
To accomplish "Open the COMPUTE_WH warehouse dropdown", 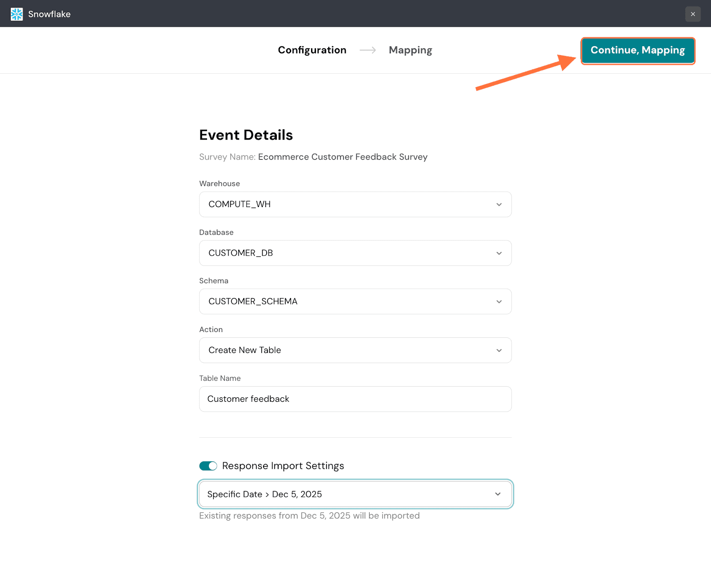I will pyautogui.click(x=347, y=204).
